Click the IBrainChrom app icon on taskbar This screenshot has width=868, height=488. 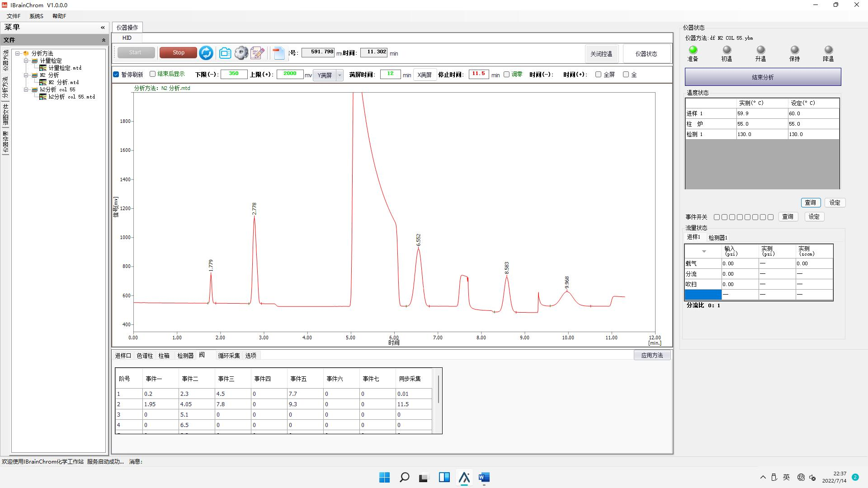point(464,477)
